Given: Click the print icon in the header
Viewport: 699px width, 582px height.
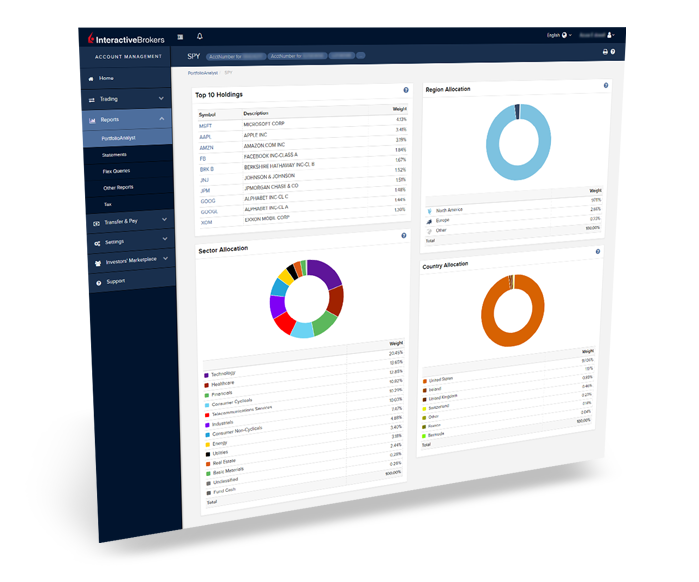Looking at the screenshot, I should point(605,52).
